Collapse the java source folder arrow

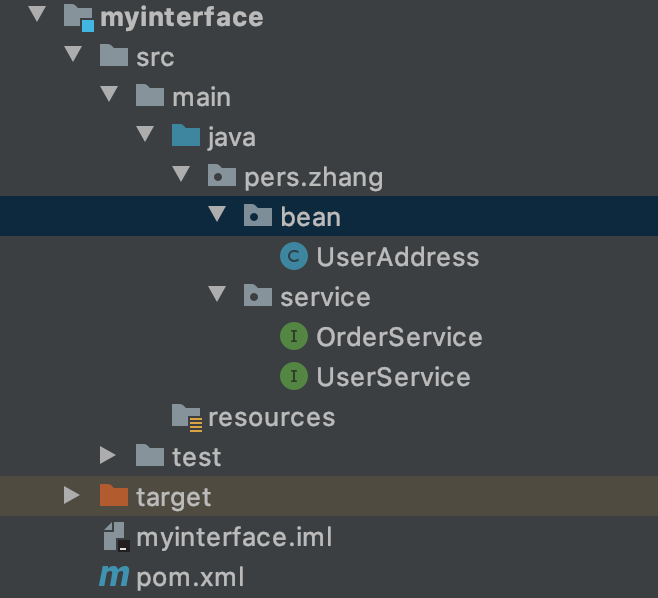(x=145, y=134)
